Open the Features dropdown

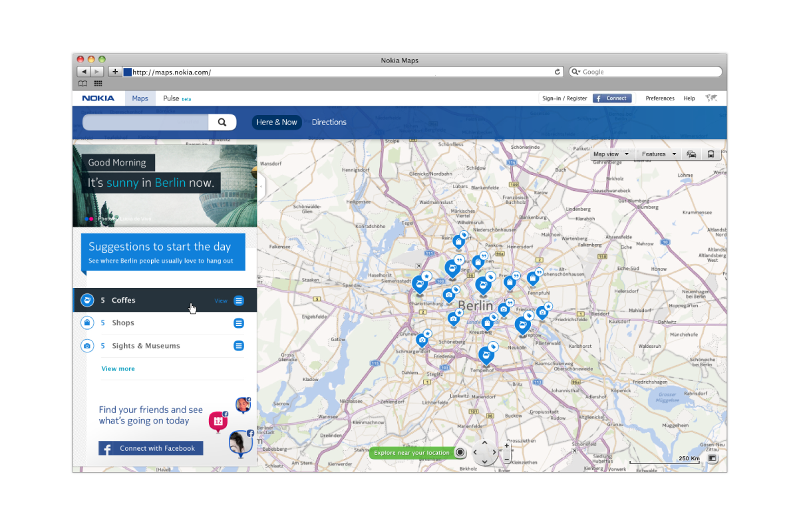click(659, 154)
